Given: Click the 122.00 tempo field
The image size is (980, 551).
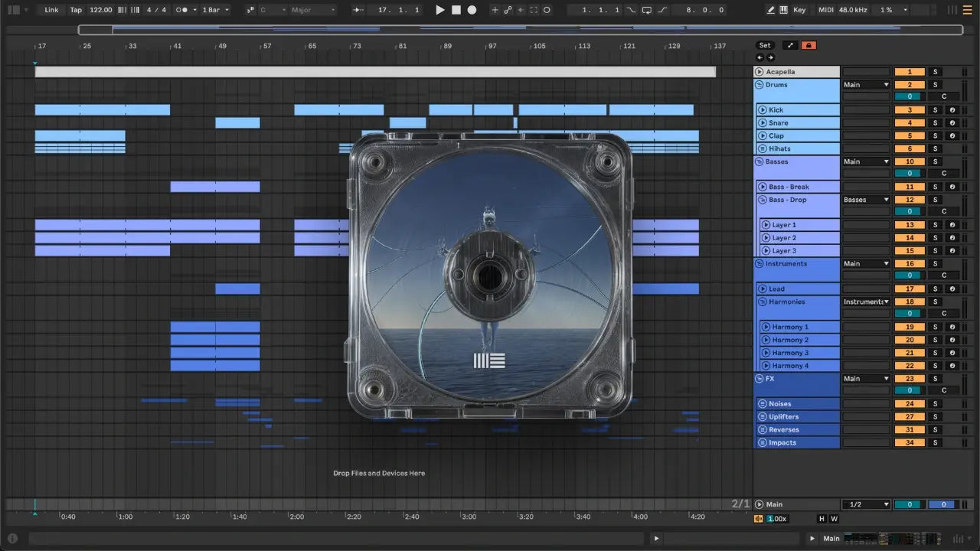Looking at the screenshot, I should click(100, 10).
